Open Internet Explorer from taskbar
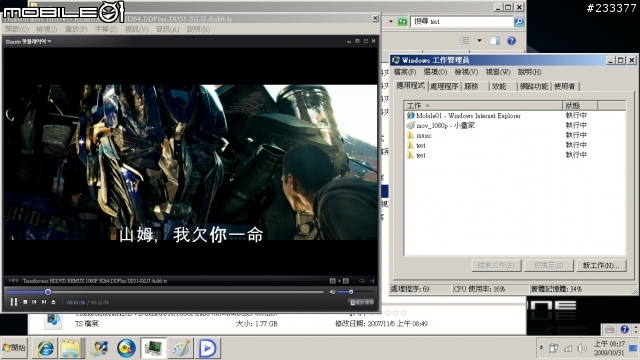The width and height of the screenshot is (640, 360). 45,348
